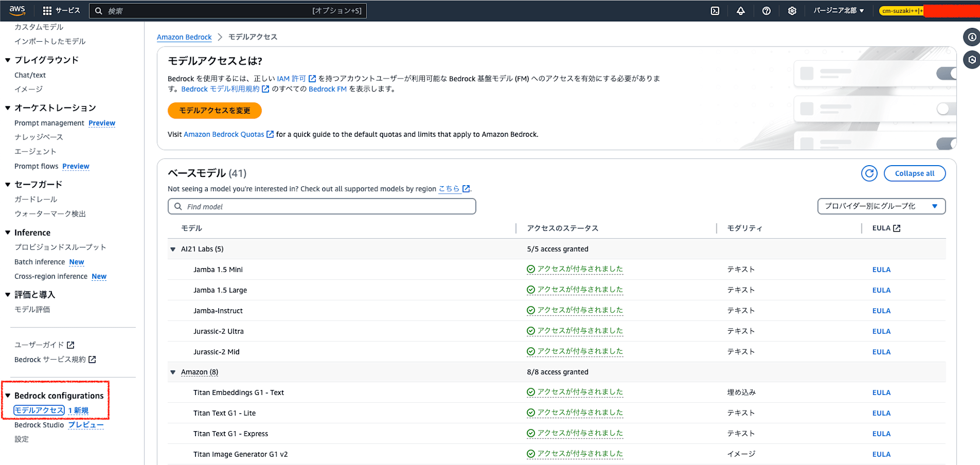This screenshot has width=980, height=465.
Task: Open the イメージ playground
Action: click(28, 89)
